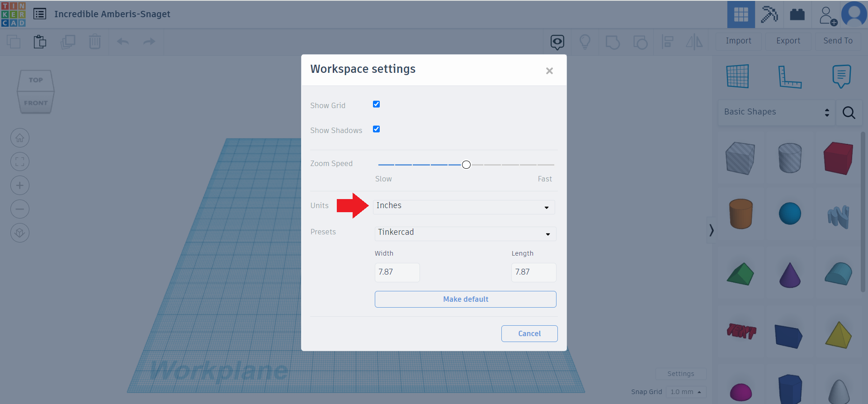
Task: Switch to 3D design grid view
Action: 741,14
